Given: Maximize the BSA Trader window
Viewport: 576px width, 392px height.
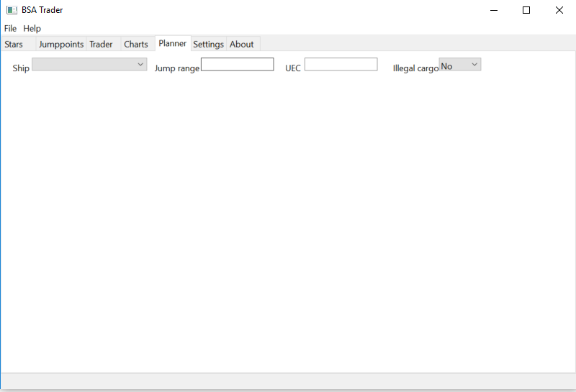Looking at the screenshot, I should pyautogui.click(x=526, y=10).
